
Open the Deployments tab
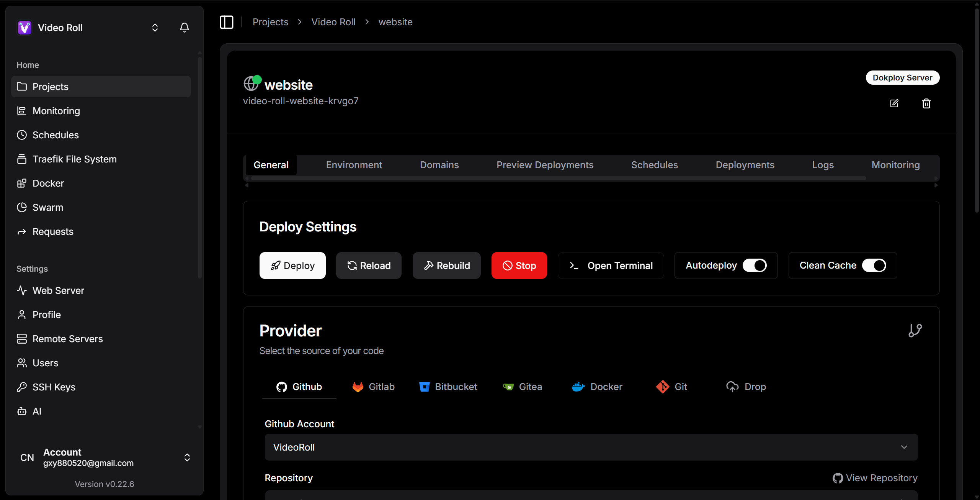745,165
